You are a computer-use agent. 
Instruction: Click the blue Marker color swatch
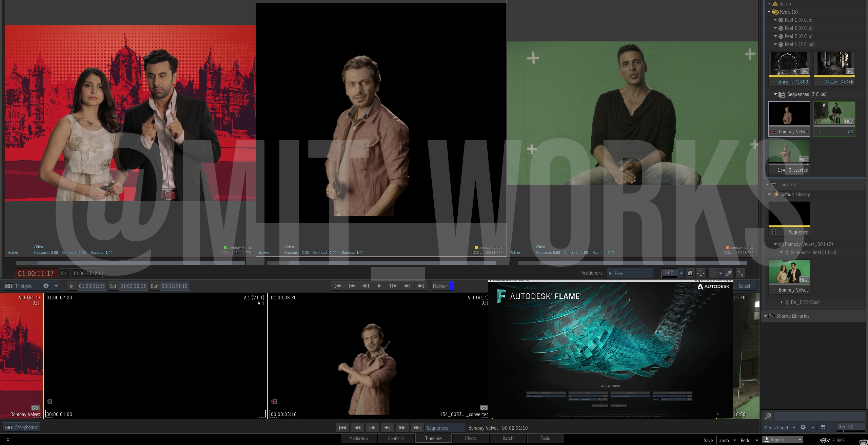451,286
